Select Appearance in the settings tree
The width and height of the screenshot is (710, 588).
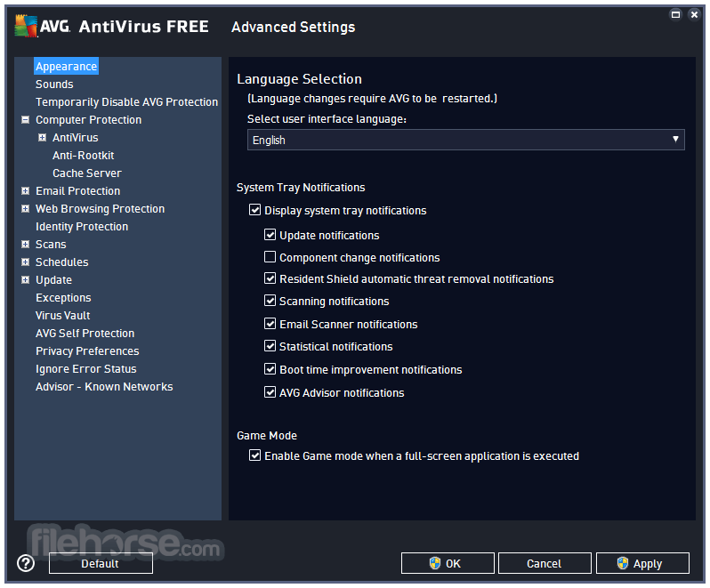(x=66, y=66)
